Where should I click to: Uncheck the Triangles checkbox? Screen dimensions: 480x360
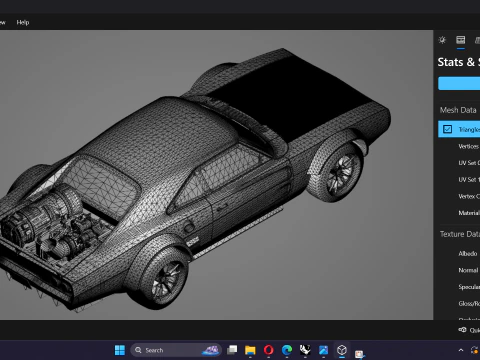point(447,129)
